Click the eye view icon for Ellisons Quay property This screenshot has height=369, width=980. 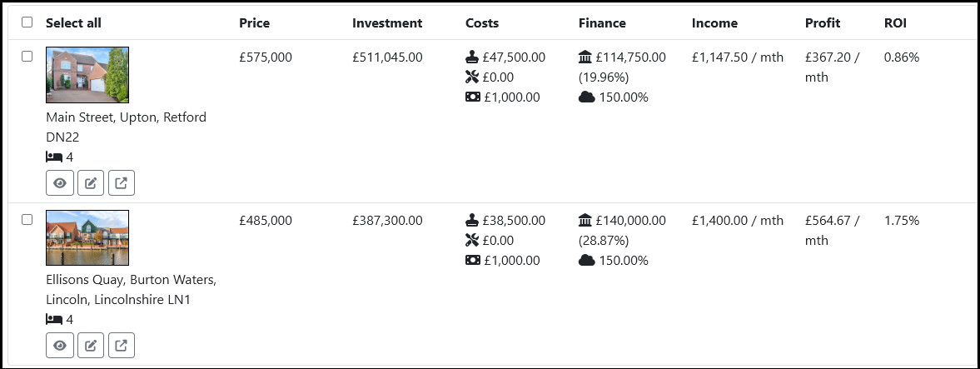60,345
